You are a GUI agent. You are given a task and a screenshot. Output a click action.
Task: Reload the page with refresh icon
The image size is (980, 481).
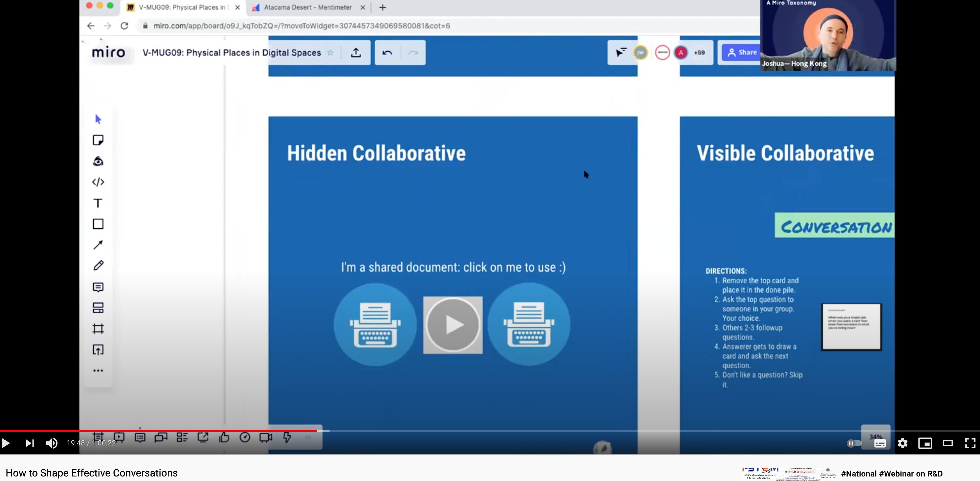point(124,26)
